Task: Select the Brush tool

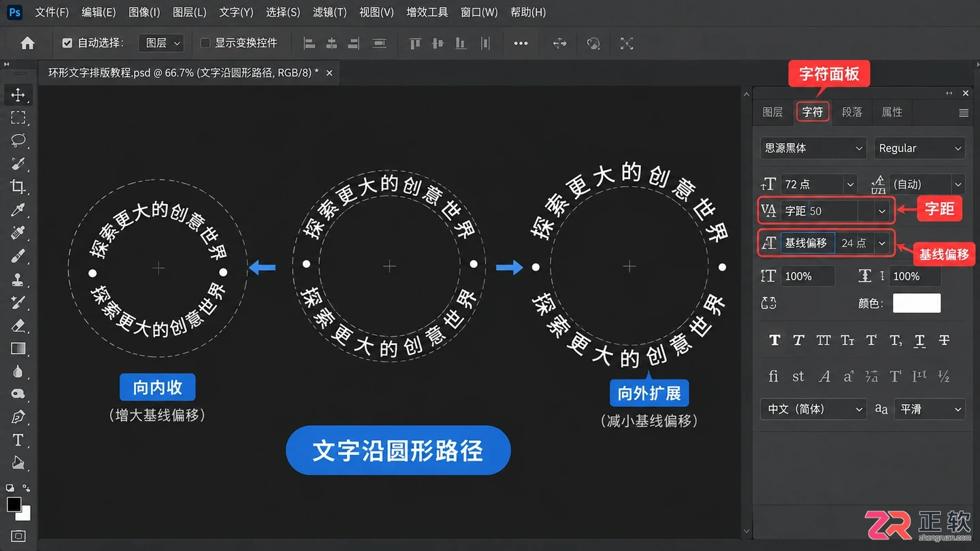Action: [x=18, y=256]
